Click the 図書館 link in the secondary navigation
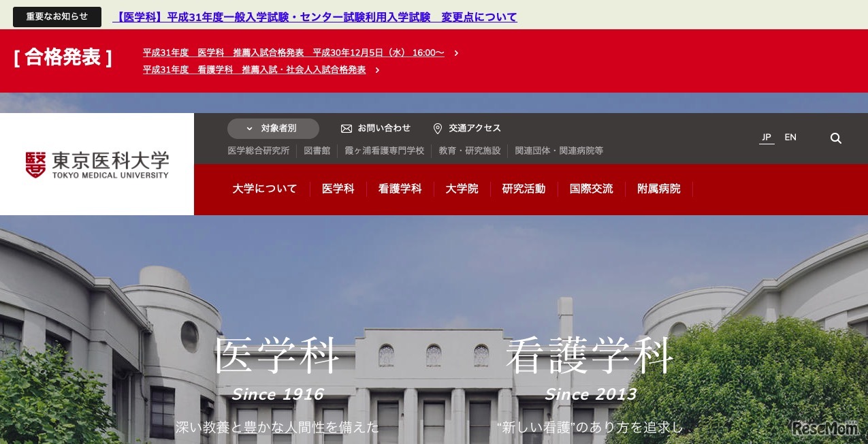 coord(317,150)
